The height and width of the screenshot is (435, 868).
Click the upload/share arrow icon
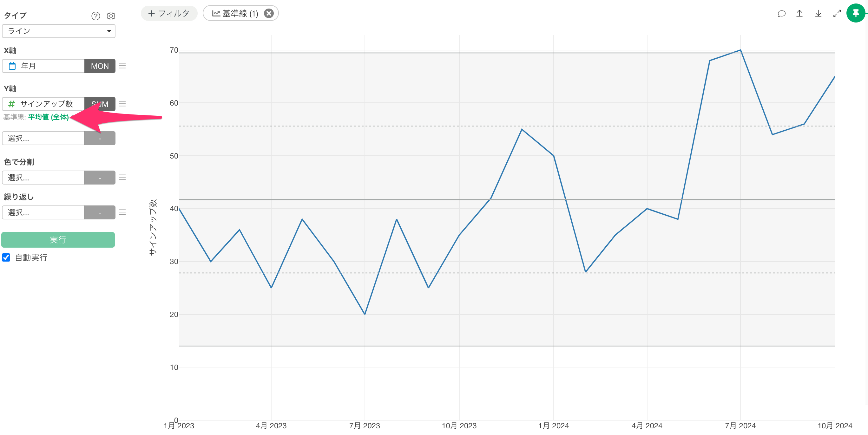click(799, 13)
